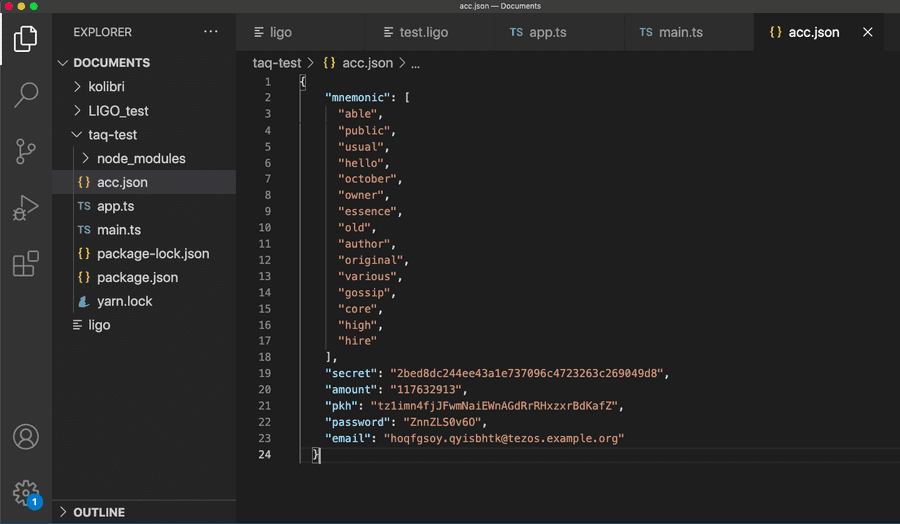This screenshot has height=524, width=900.
Task: Switch to the app.ts tab
Action: pyautogui.click(x=547, y=32)
